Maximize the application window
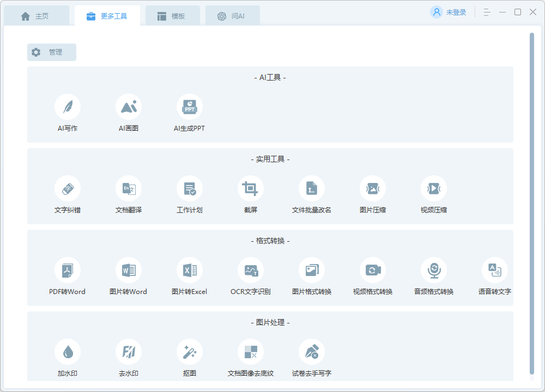The image size is (545, 392). [x=518, y=12]
